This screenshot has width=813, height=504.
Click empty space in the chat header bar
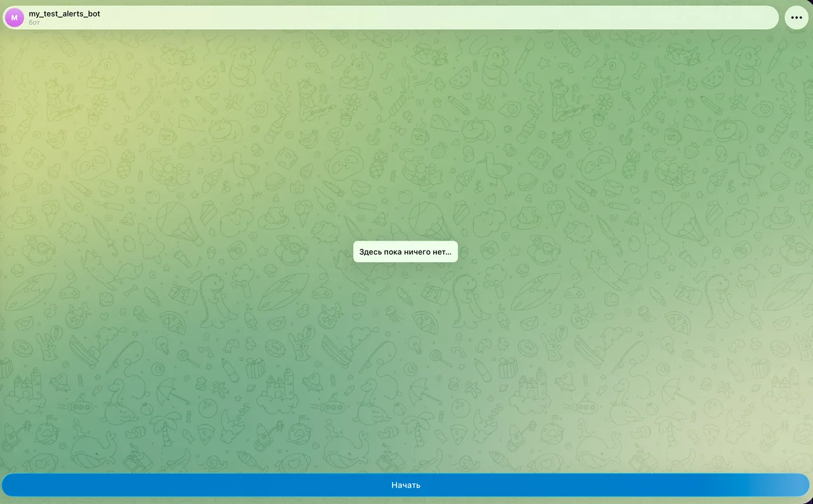438,18
